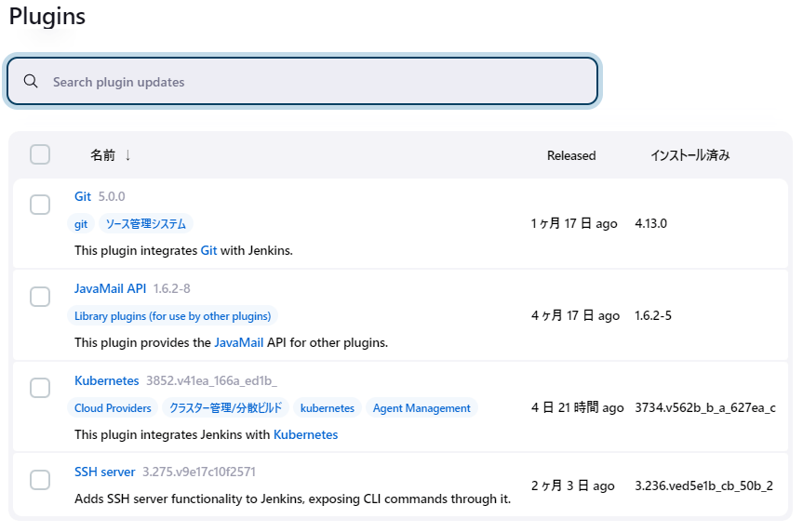Image resolution: width=803 pixels, height=532 pixels.
Task: Follow the JavaMail link in description
Action: [238, 342]
